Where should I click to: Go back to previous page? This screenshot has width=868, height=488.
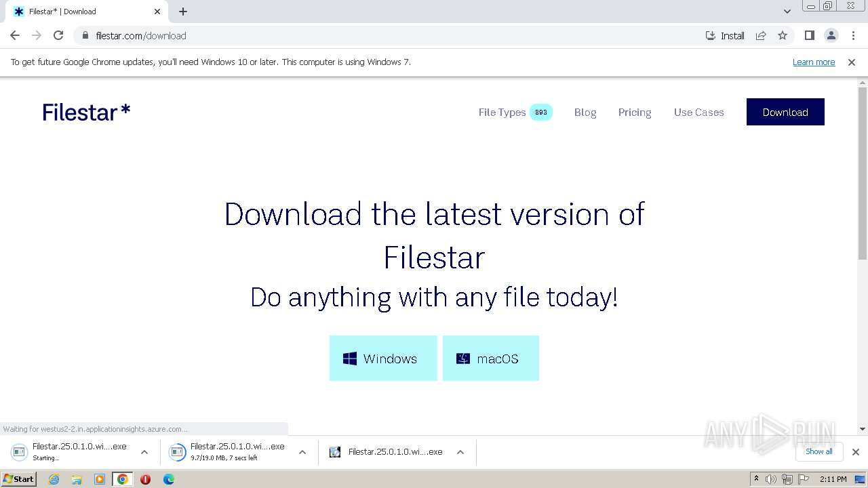[15, 35]
